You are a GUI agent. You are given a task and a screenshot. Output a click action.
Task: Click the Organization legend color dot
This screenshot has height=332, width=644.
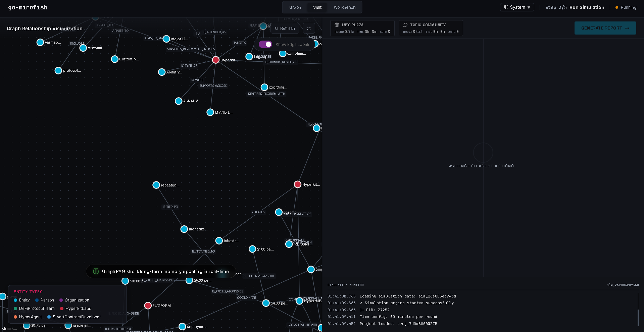(61, 300)
